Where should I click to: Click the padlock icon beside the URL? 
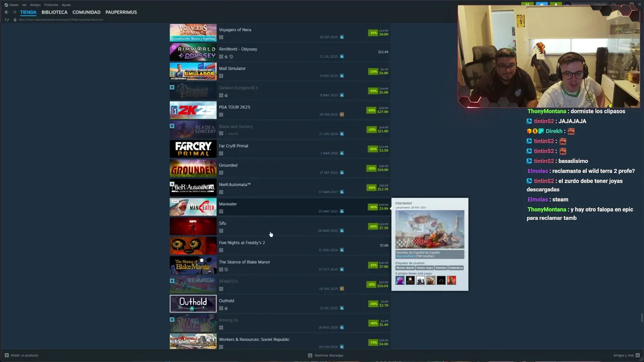(x=15, y=20)
